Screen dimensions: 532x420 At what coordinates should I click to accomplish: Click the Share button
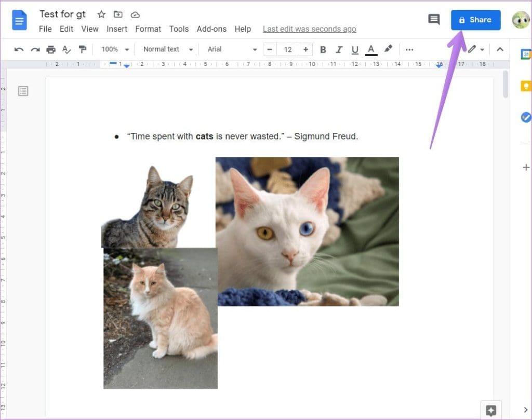tap(475, 20)
